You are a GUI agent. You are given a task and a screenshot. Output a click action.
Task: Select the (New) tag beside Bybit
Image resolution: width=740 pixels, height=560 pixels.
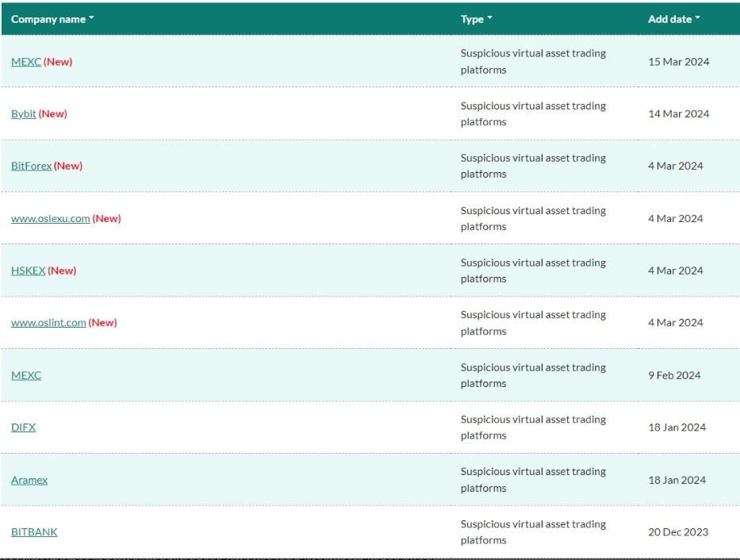[x=53, y=113]
